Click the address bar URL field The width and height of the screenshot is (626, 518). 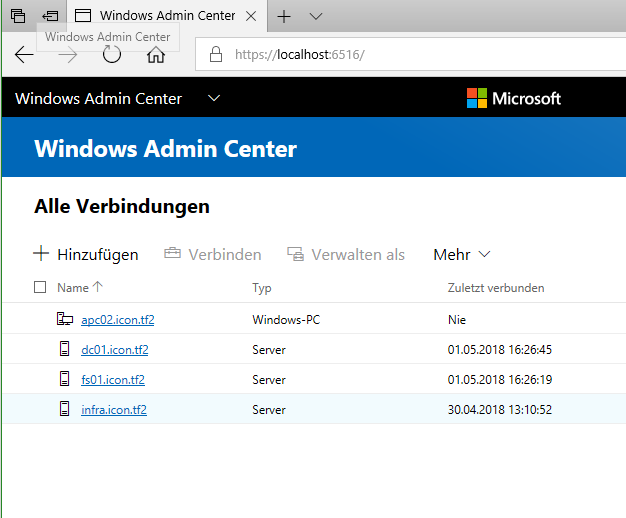click(x=410, y=54)
